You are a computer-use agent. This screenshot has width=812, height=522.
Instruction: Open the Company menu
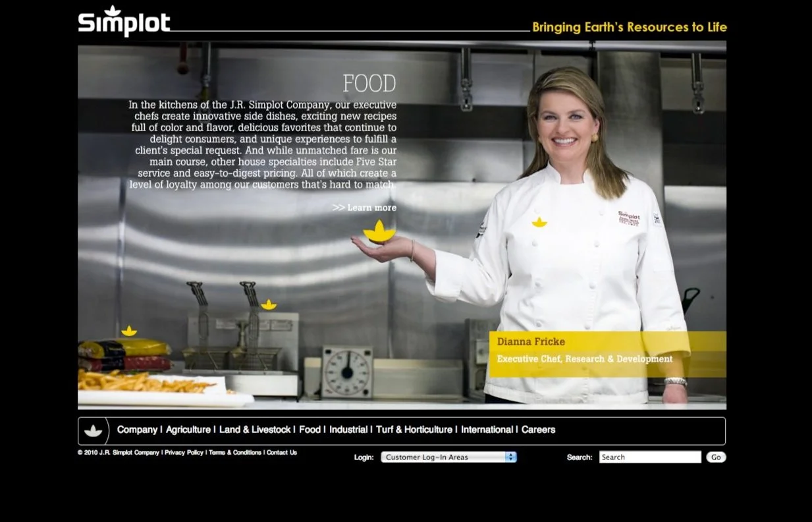[137, 430]
